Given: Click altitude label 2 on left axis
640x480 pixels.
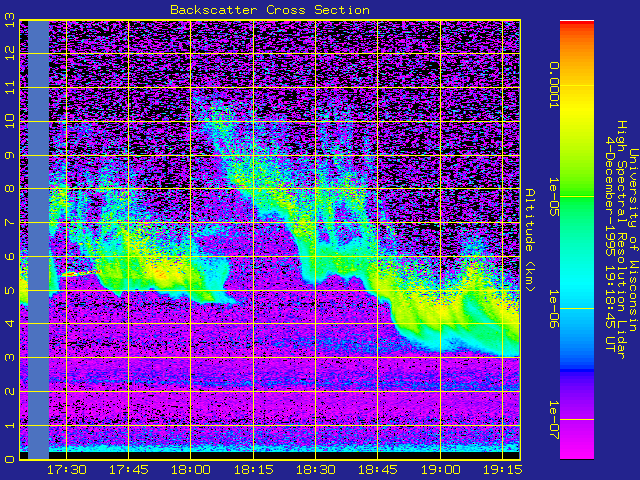Looking at the screenshot, I should pyautogui.click(x=10, y=391).
